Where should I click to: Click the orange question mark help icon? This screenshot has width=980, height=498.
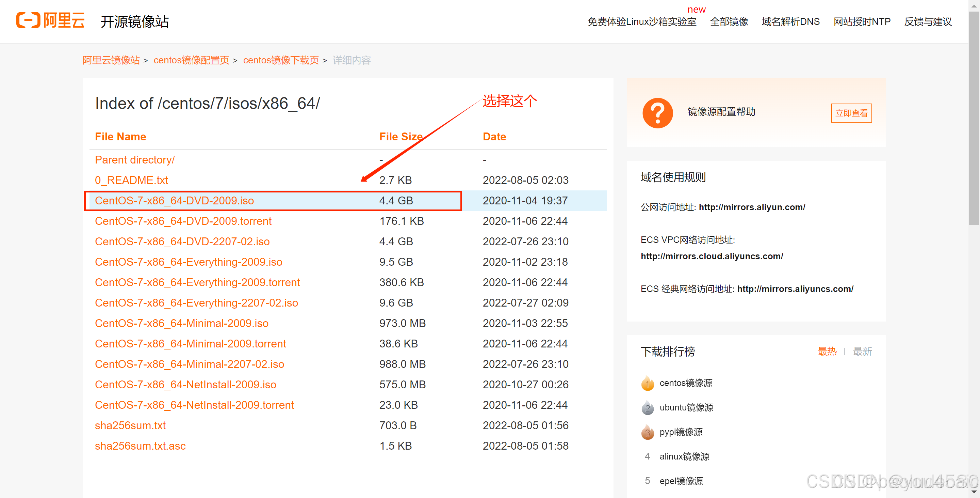pyautogui.click(x=657, y=113)
